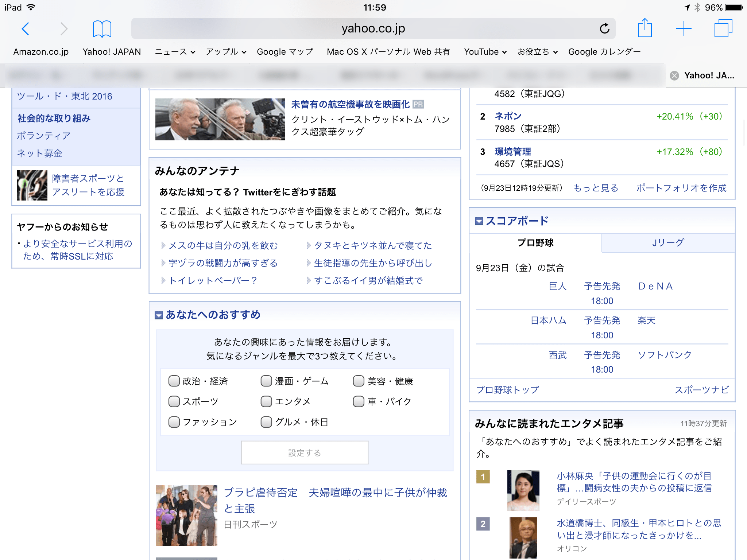Open the share sheet icon
The height and width of the screenshot is (560, 747).
(645, 28)
